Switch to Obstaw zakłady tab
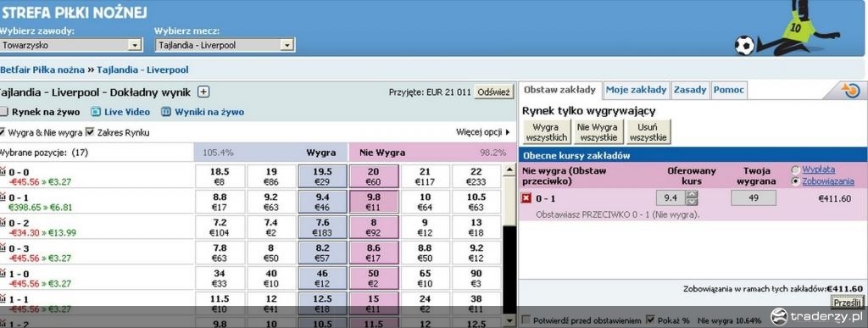This screenshot has width=868, height=328. pyautogui.click(x=559, y=90)
